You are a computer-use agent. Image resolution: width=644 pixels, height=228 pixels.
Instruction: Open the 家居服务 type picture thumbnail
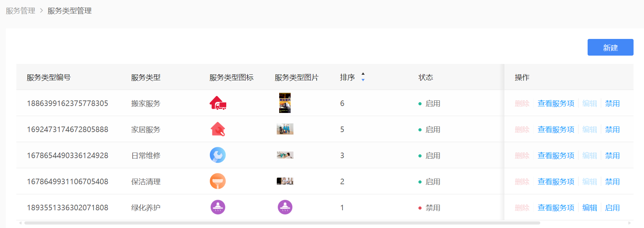tap(285, 129)
